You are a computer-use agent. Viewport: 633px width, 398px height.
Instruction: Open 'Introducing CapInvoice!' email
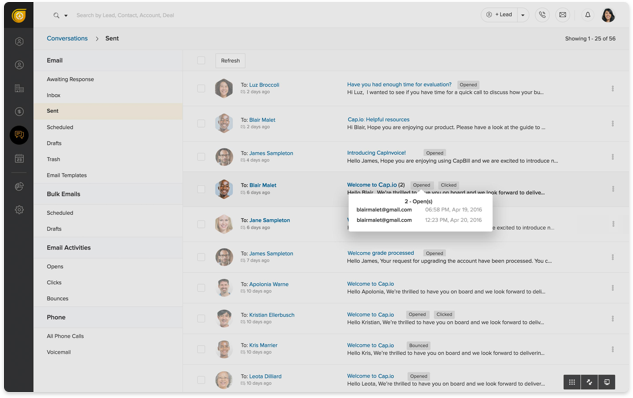click(376, 153)
